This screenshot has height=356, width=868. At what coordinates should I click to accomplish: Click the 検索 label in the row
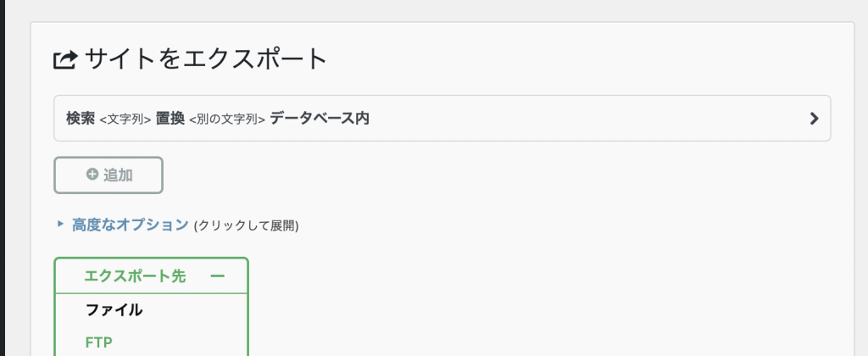[81, 119]
